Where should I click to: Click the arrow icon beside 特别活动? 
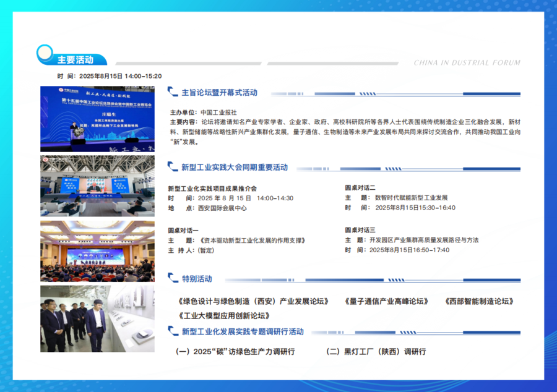[173, 278]
